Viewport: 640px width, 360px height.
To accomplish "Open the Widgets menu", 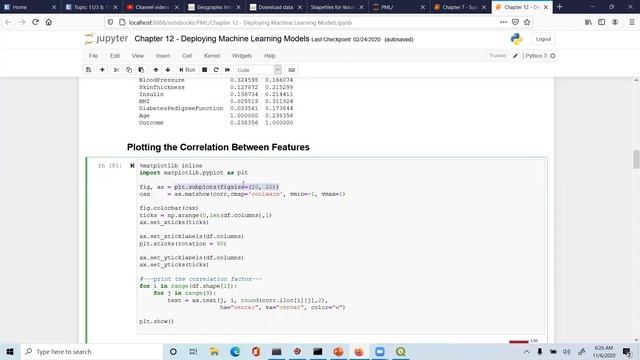I will [x=242, y=56].
